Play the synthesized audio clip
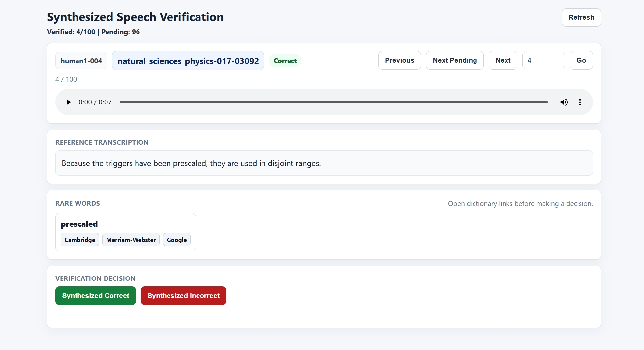 (x=69, y=102)
